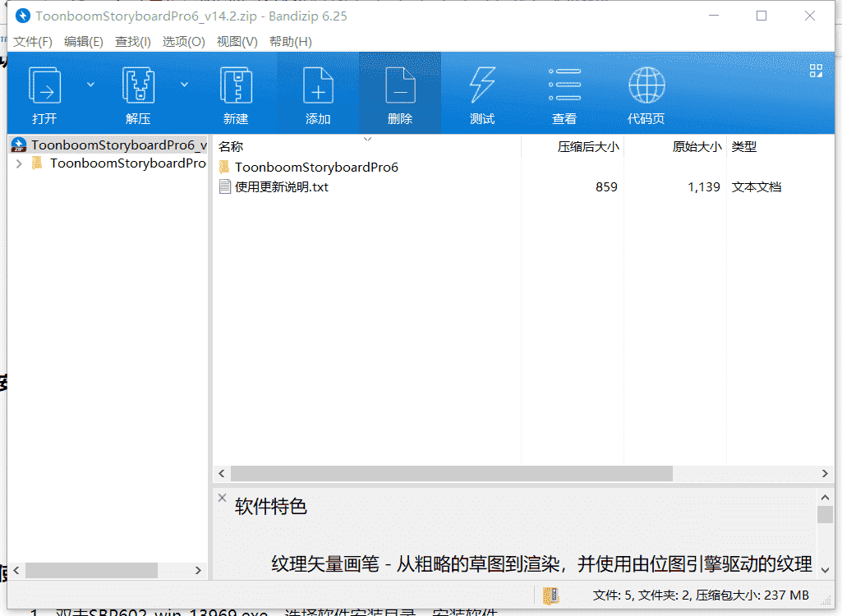
Task: Click the Extract (解压) toolbar icon
Action: click(x=139, y=85)
